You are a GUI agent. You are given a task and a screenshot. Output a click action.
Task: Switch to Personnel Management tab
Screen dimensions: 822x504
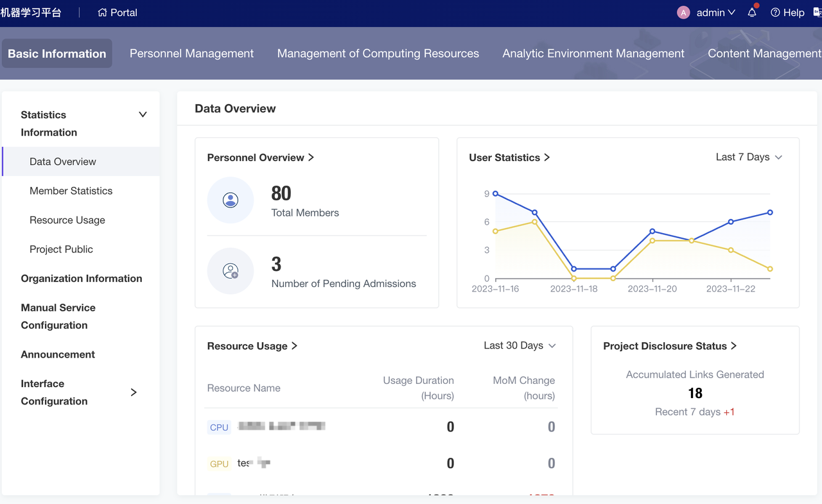(191, 53)
